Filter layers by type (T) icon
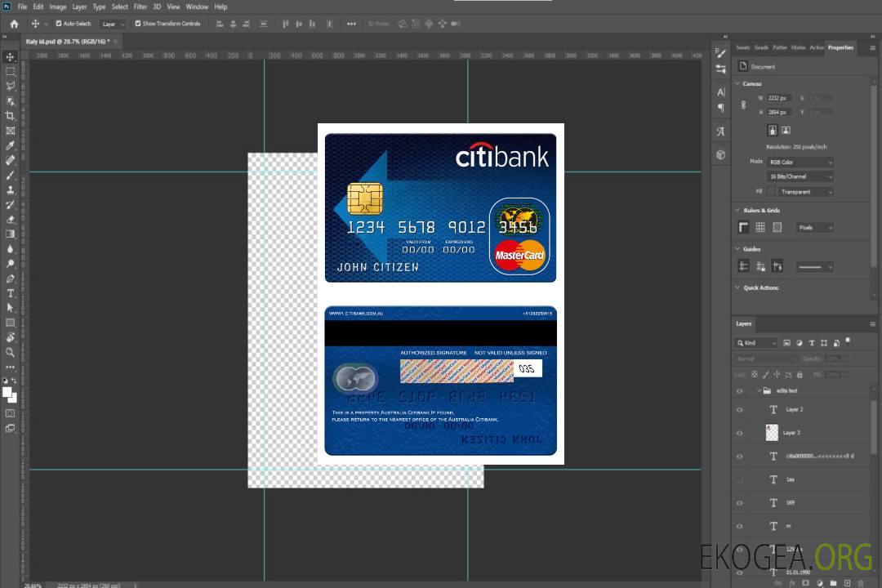Image resolution: width=882 pixels, height=588 pixels. tap(812, 343)
